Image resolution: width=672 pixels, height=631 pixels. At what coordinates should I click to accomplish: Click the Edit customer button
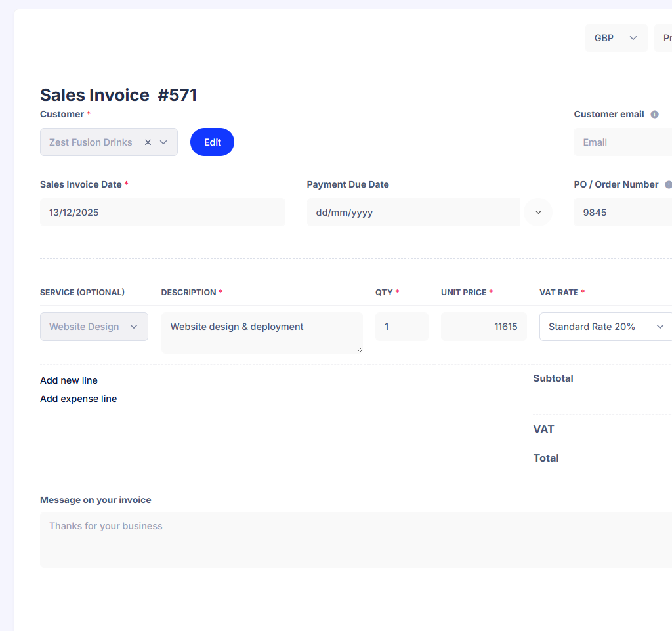click(x=212, y=142)
